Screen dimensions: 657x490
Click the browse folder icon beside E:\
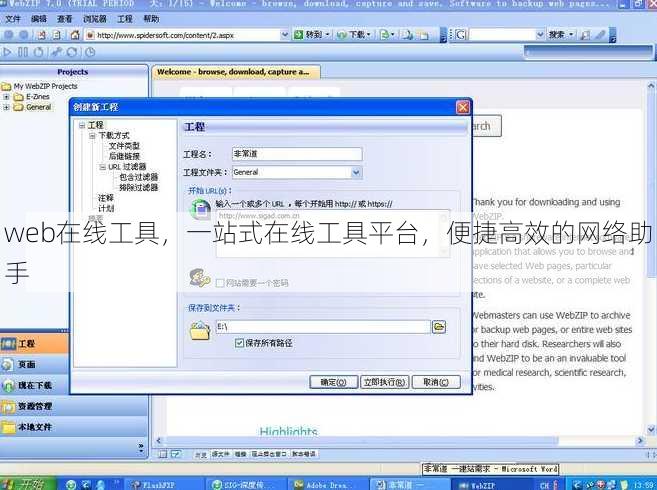[439, 327]
